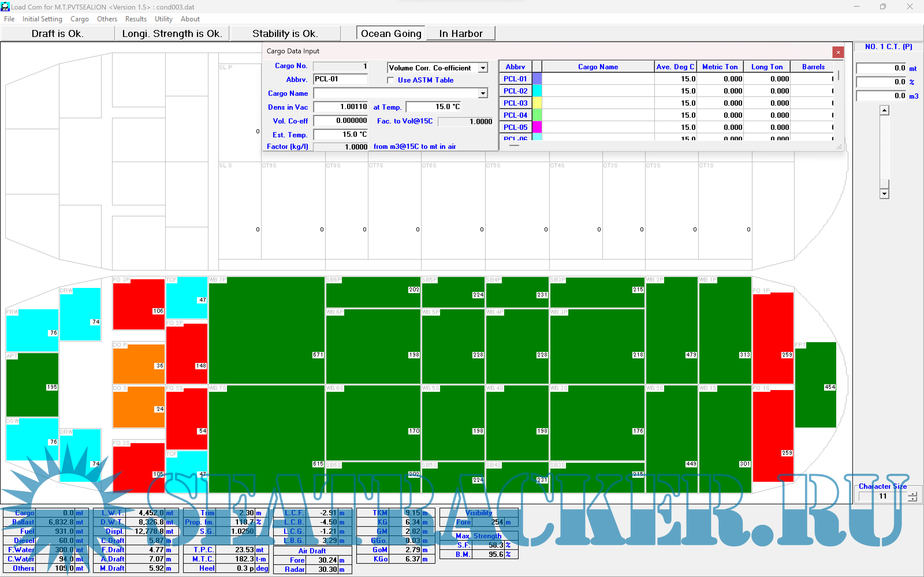
Task: Enable the Use ASTM Table checkbox
Action: pyautogui.click(x=391, y=80)
